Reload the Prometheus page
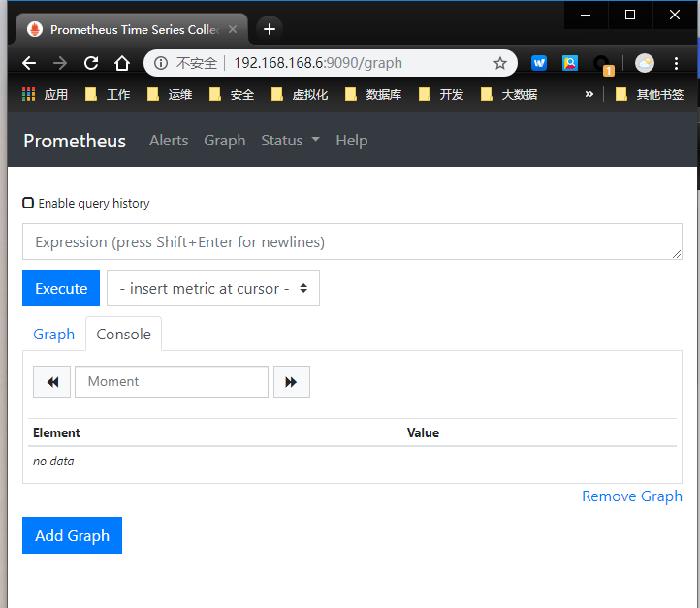Image resolution: width=700 pixels, height=608 pixels. (x=91, y=63)
